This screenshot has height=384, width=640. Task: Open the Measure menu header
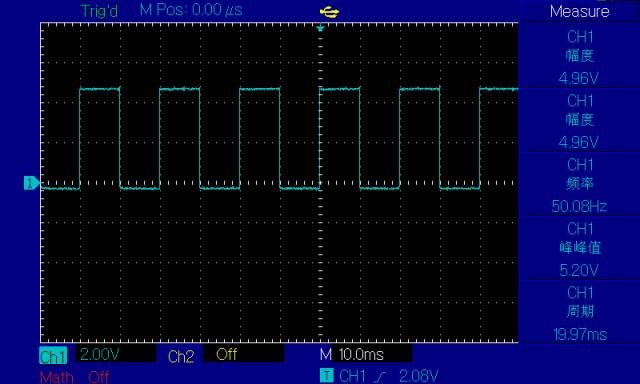click(580, 11)
